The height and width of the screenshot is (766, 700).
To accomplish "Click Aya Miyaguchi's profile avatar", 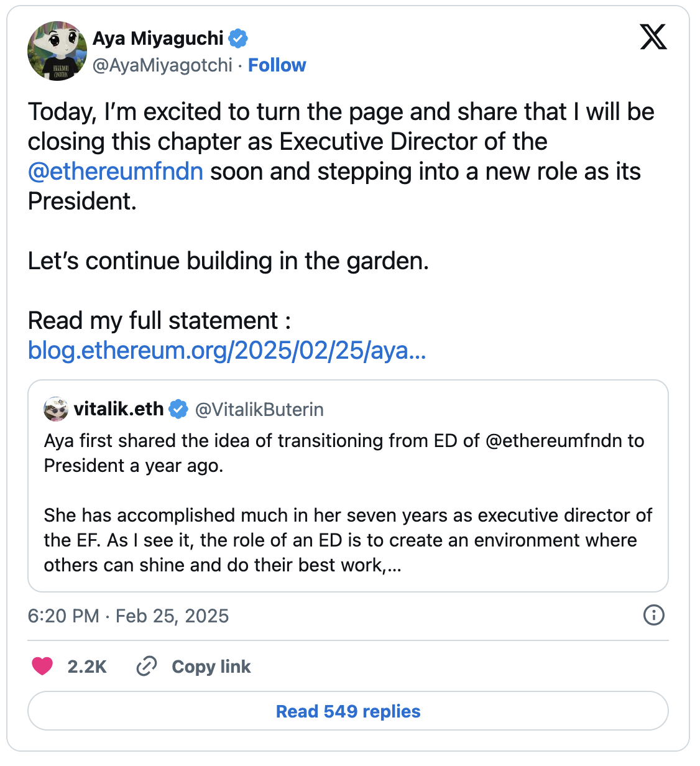I will coord(57,51).
